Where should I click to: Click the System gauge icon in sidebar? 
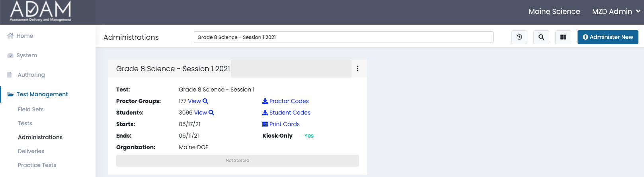pyautogui.click(x=10, y=55)
